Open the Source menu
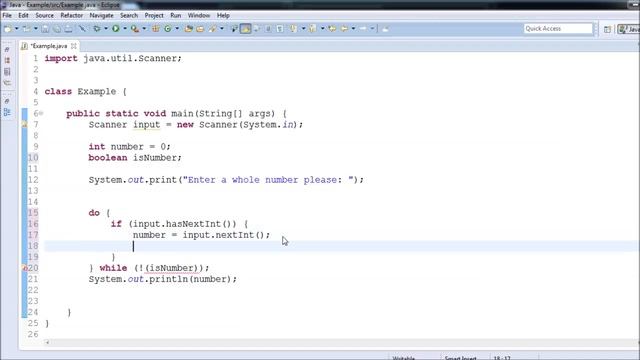Viewport: 640px width, 360px height. tap(44, 16)
